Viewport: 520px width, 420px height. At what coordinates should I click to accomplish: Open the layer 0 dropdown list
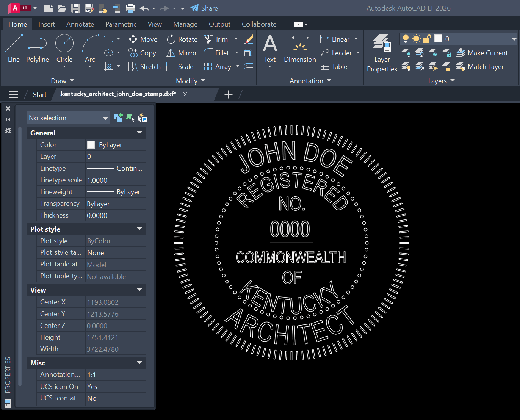[514, 39]
